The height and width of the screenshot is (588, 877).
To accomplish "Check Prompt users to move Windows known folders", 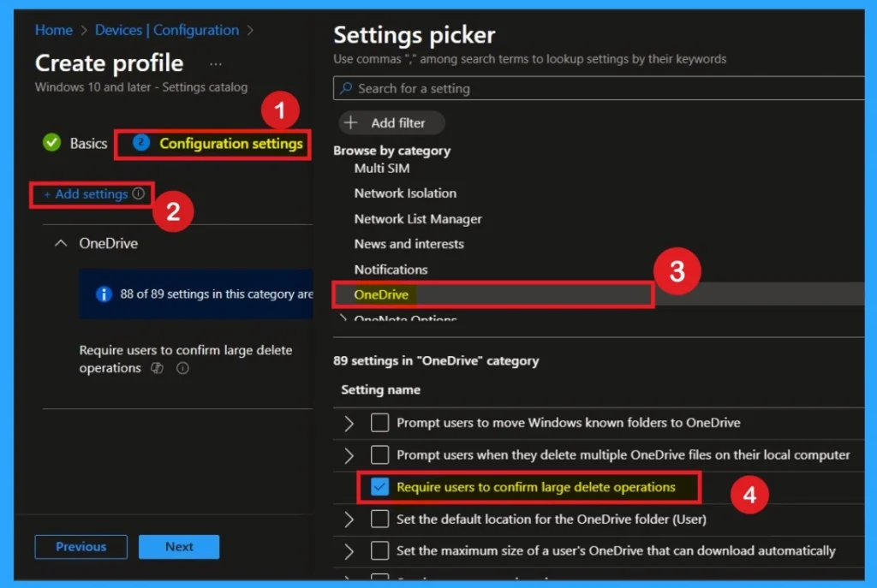I will [x=380, y=423].
